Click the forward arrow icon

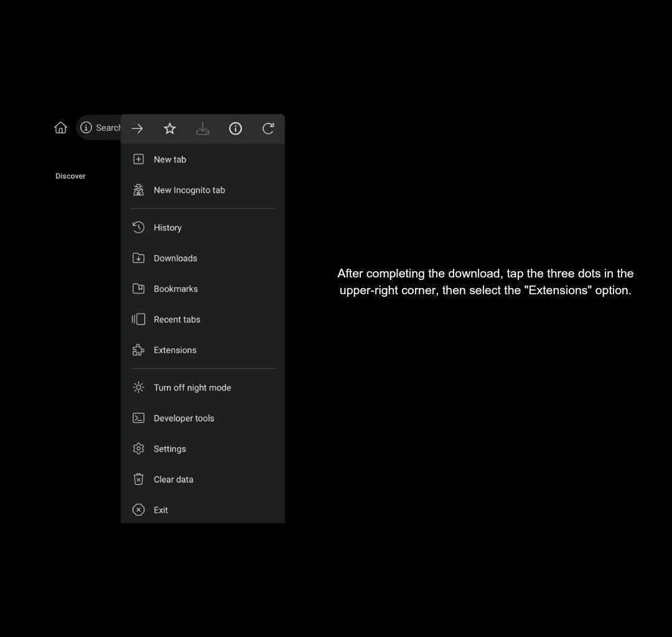tap(138, 129)
